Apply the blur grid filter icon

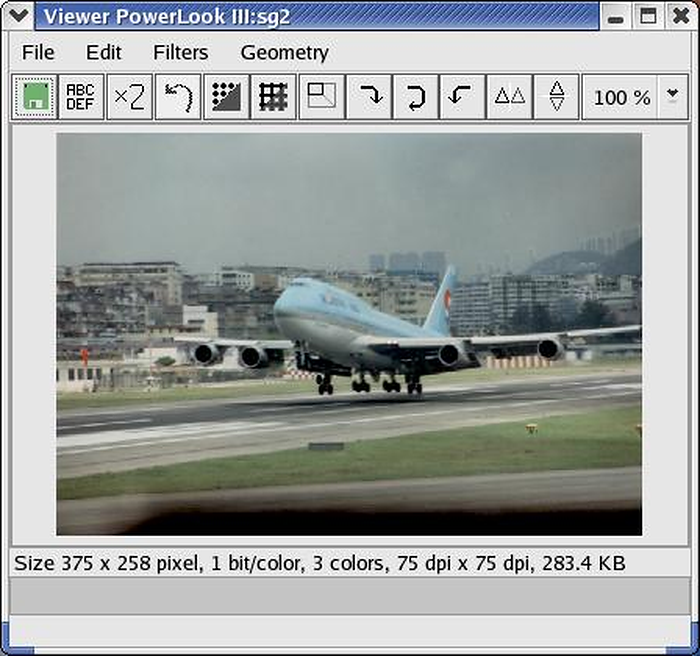pos(273,97)
